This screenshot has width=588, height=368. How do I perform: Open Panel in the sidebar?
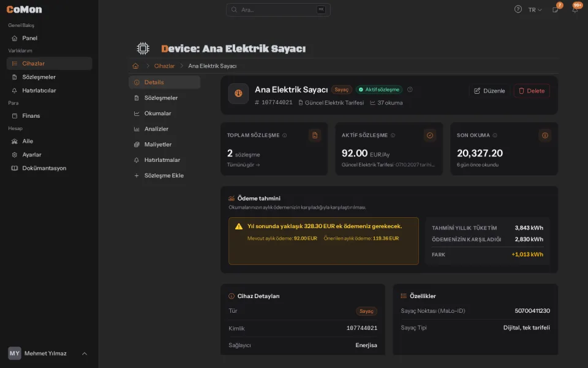49,38
